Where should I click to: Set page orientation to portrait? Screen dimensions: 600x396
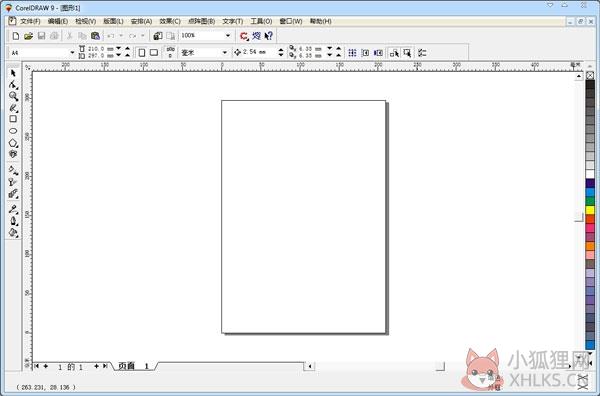[x=142, y=52]
